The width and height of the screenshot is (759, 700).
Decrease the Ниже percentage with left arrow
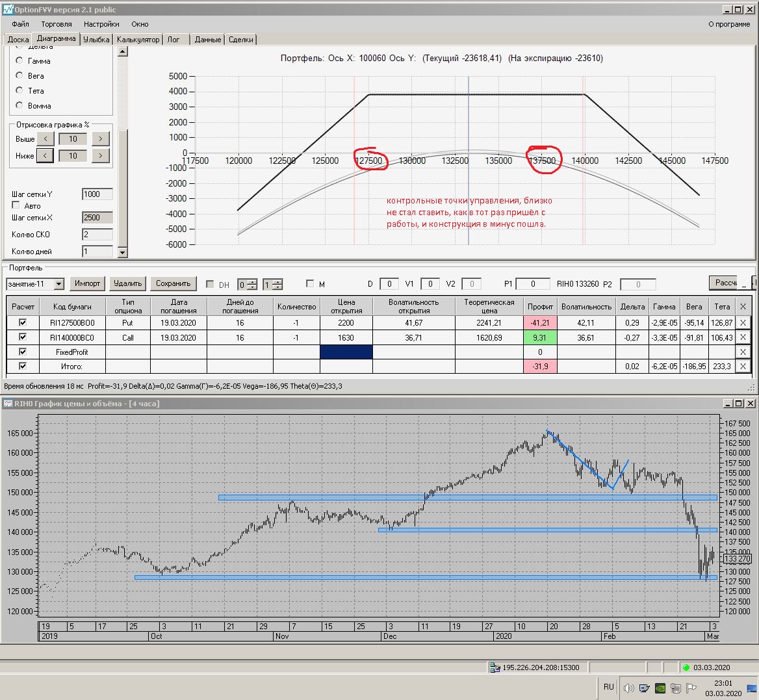coord(45,156)
